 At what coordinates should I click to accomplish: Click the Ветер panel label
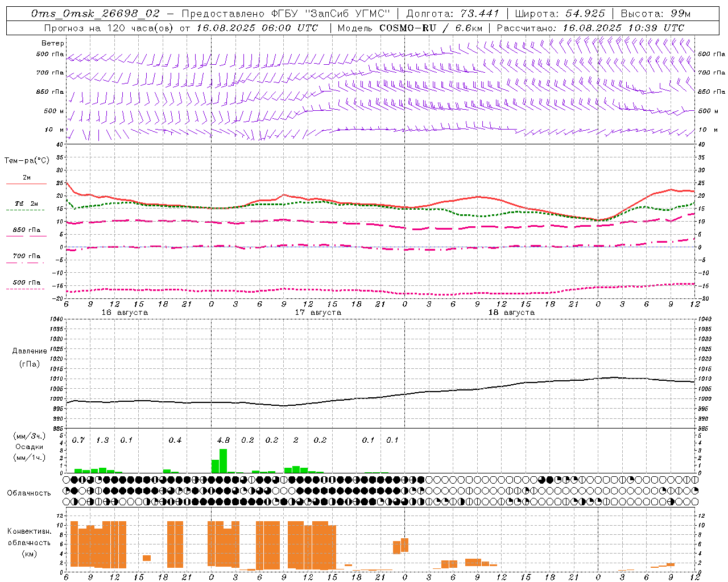[x=53, y=43]
